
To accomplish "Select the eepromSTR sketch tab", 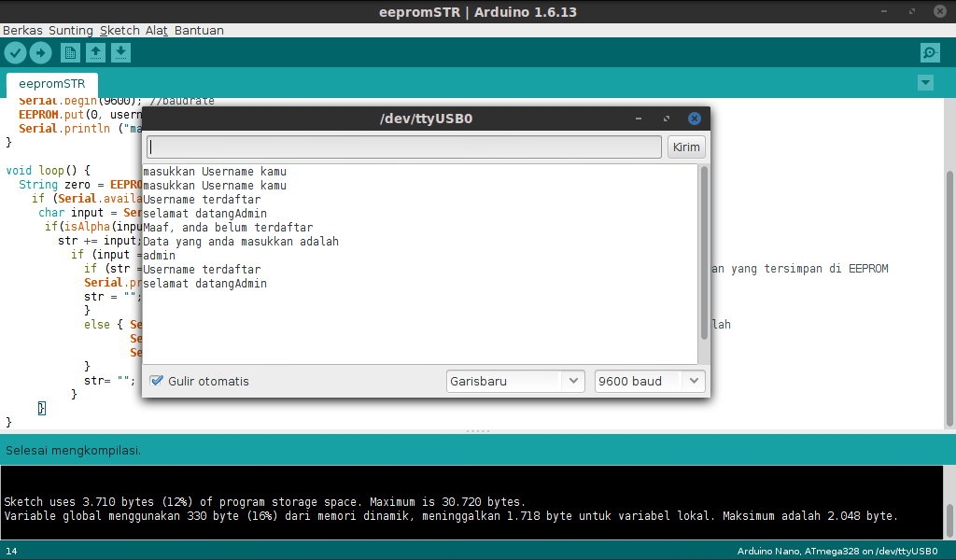I will point(51,83).
